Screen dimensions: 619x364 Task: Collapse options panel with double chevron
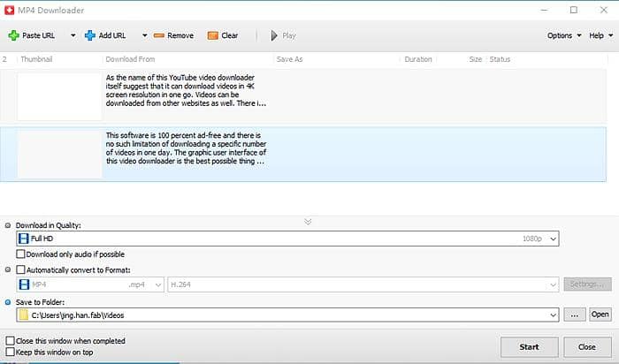pos(308,222)
